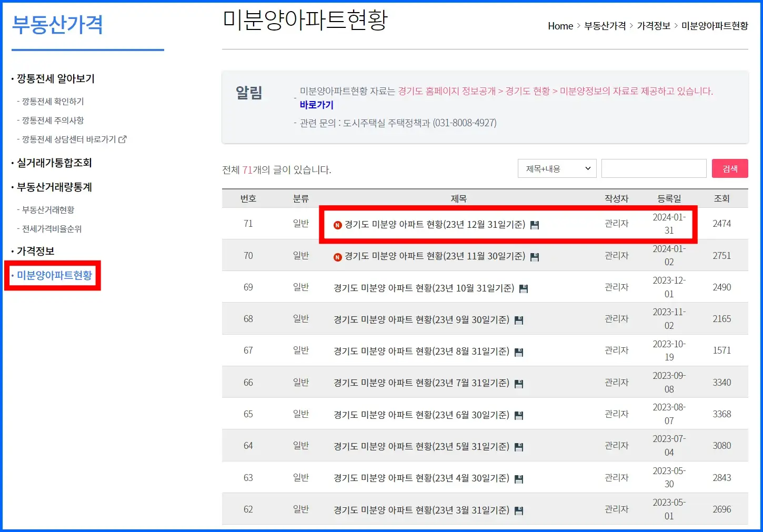Click the 제목 column header
The height and width of the screenshot is (532, 763).
tap(459, 199)
